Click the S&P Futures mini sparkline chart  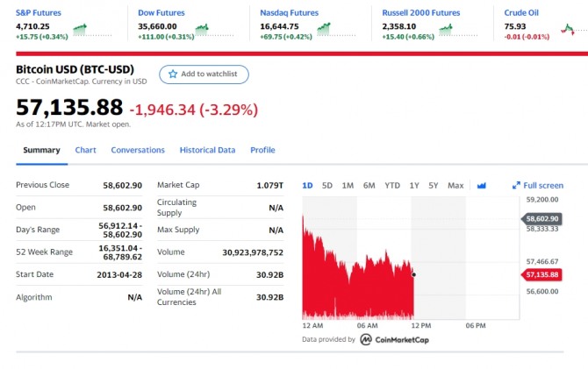click(x=80, y=29)
